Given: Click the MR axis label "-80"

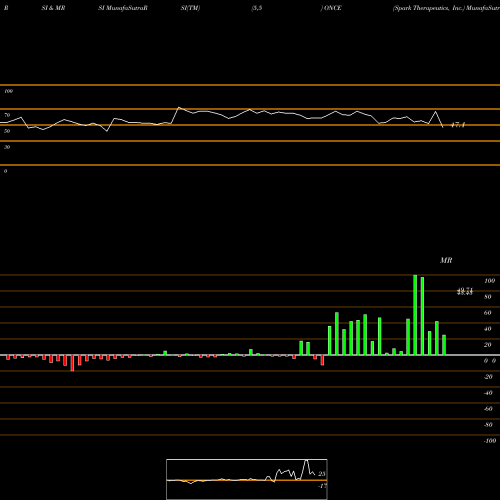Looking at the screenshot, I should (x=488, y=425).
